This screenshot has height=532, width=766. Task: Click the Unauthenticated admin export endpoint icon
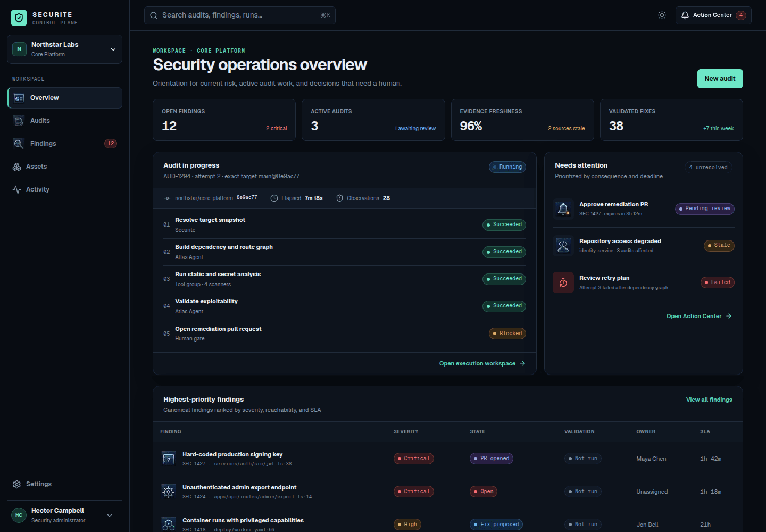(x=169, y=492)
